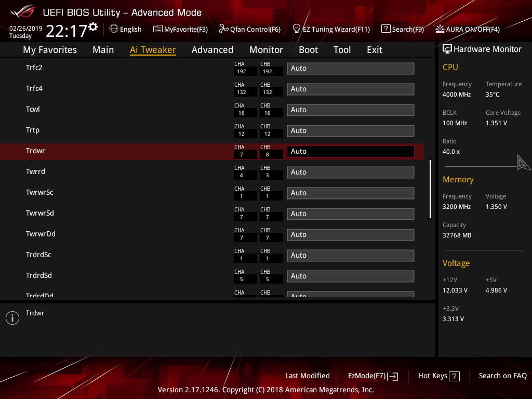Click the TwrwrSd Auto value field
Screen dimensions: 532x399
pos(351,214)
